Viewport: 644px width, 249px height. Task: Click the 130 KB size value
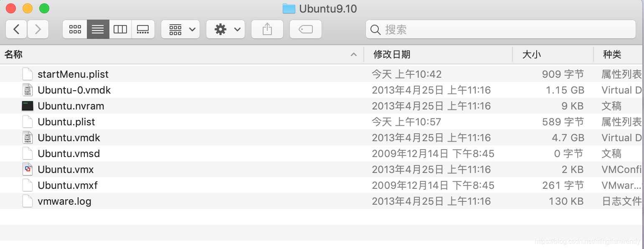point(566,201)
